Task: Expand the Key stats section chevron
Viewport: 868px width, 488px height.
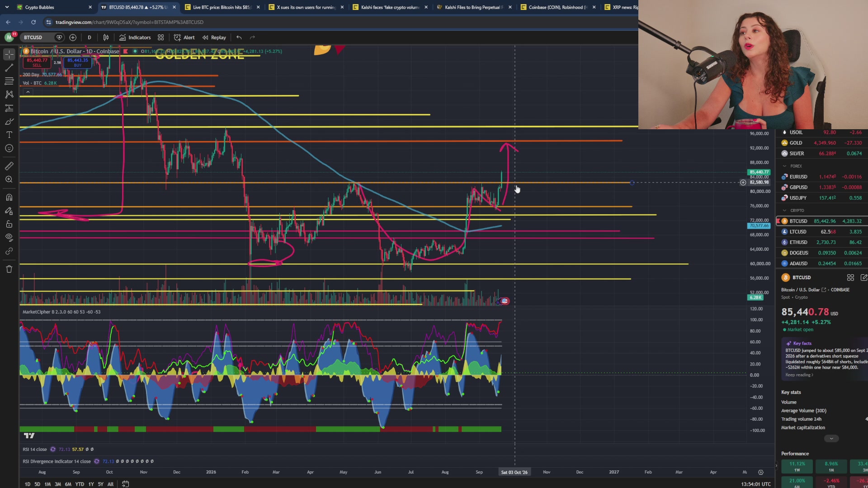Action: (831, 439)
